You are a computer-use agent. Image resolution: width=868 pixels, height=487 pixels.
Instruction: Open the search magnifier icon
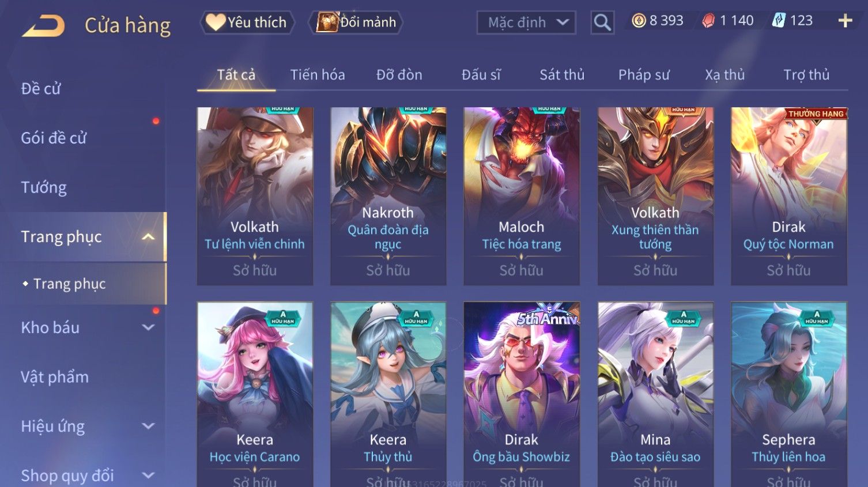pos(602,22)
